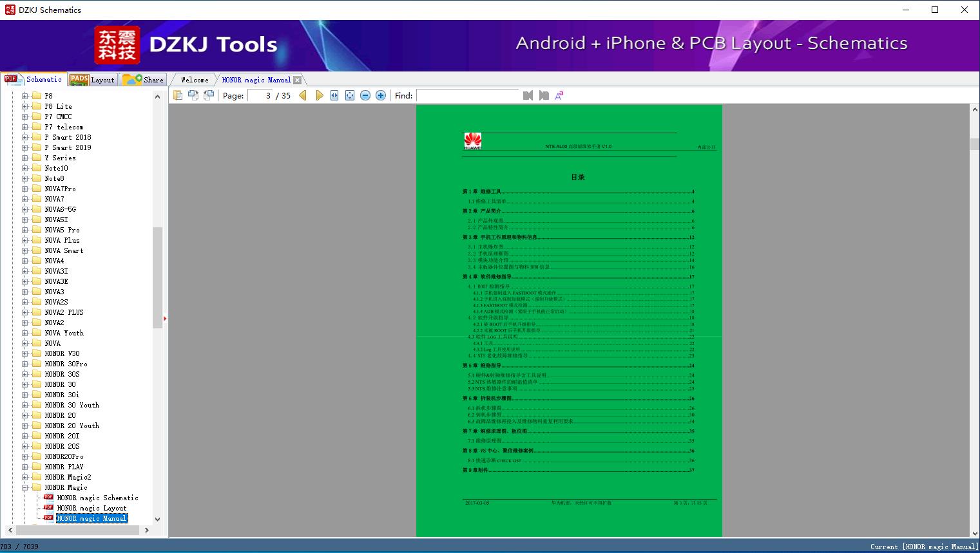Go to the previous page with the left arrow
The width and height of the screenshot is (980, 553).
point(303,95)
